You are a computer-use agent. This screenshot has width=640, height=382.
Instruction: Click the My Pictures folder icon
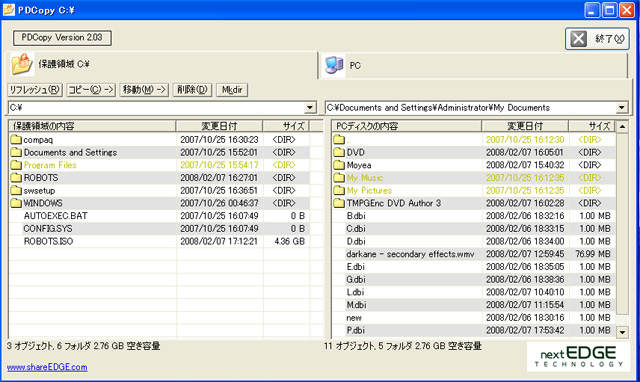coord(339,190)
